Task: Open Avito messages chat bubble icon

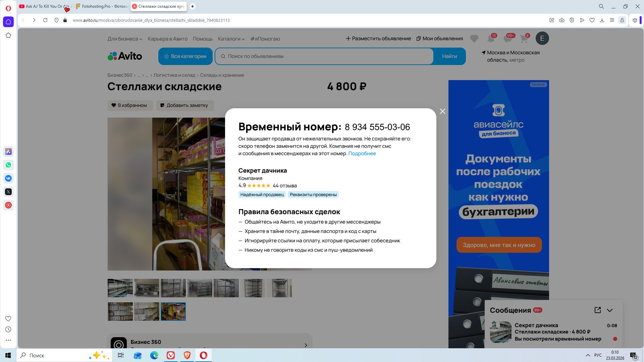Action: [x=507, y=39]
